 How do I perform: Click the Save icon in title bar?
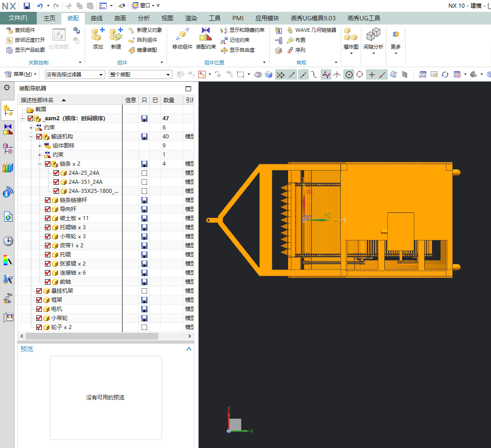(27, 5)
